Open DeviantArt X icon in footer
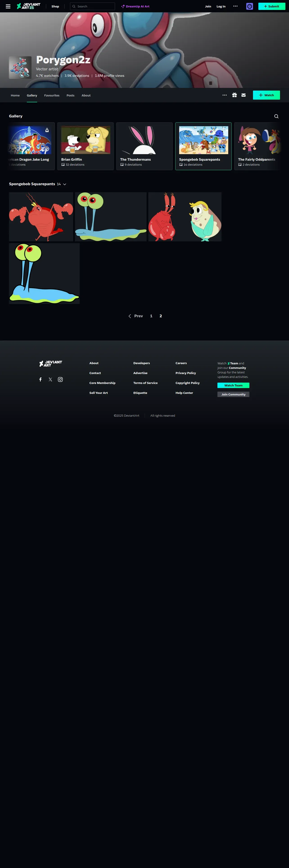Image resolution: width=289 pixels, height=868 pixels. (x=50, y=379)
